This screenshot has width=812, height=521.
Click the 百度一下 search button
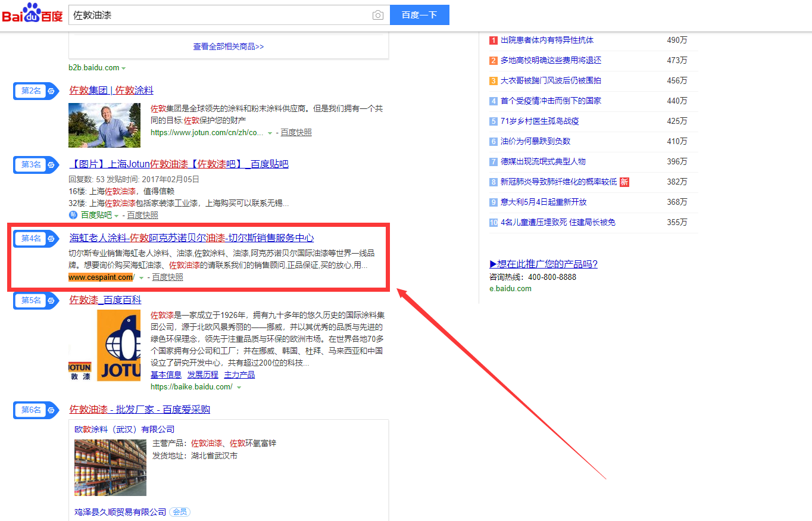tap(420, 15)
